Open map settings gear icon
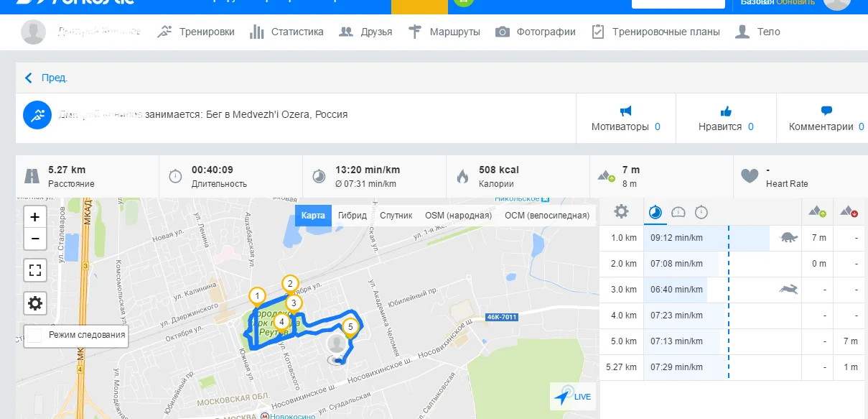Viewport: 868px width, 419px height. point(35,304)
